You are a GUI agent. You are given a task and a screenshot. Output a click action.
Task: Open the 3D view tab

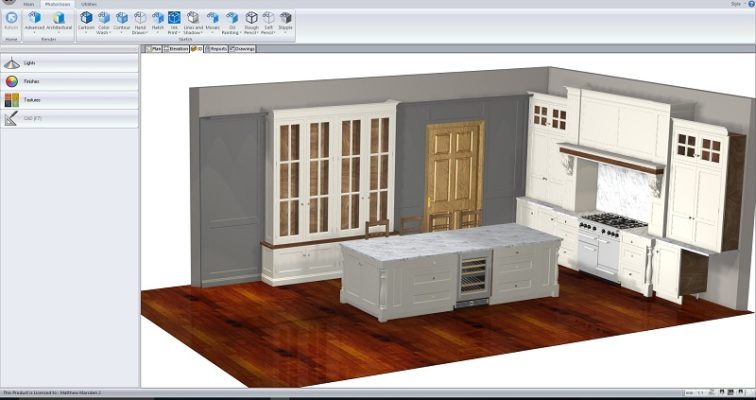coord(197,49)
